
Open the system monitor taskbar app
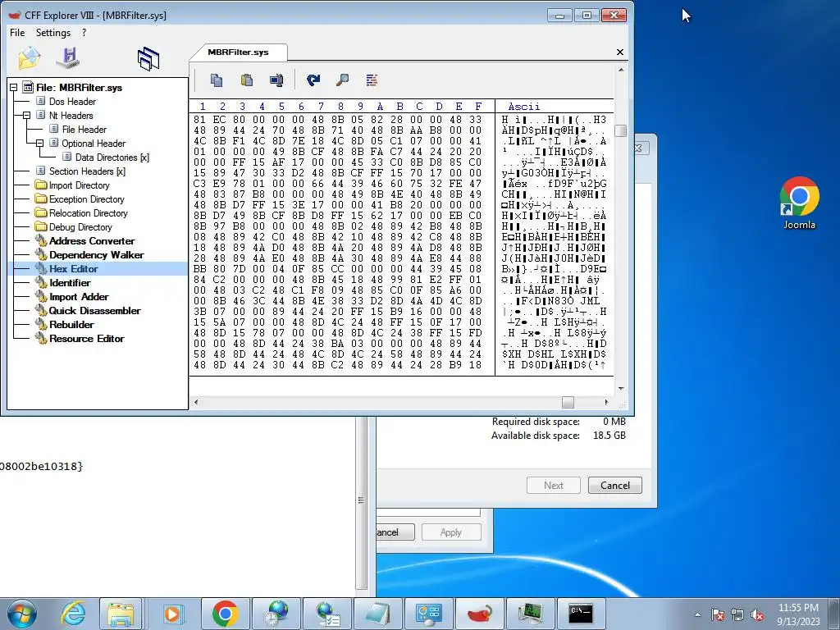pyautogui.click(x=531, y=614)
